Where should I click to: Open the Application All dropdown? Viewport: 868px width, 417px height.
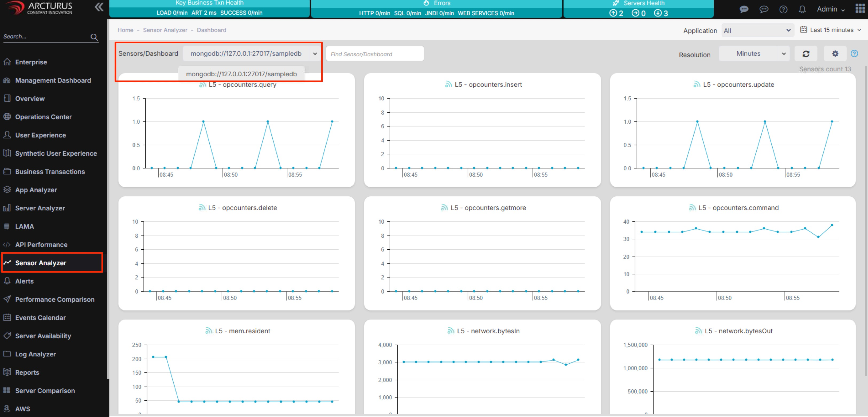(757, 30)
